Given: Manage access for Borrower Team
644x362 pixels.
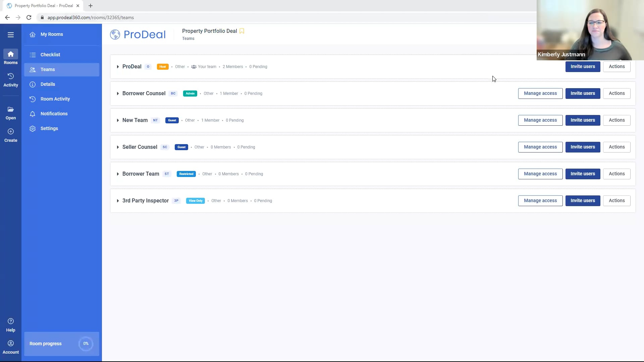Looking at the screenshot, I should (540, 174).
